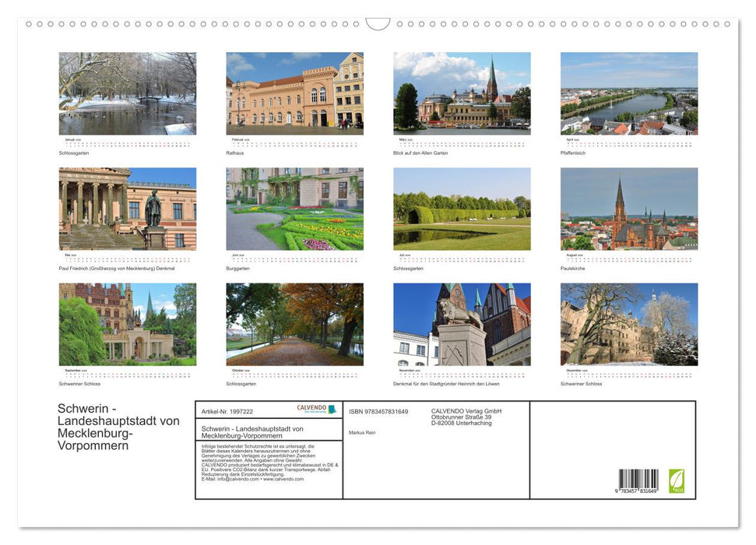Click the December snowy Schweriner Schloss image
Viewport: 756px width, 545px height.
point(629,322)
